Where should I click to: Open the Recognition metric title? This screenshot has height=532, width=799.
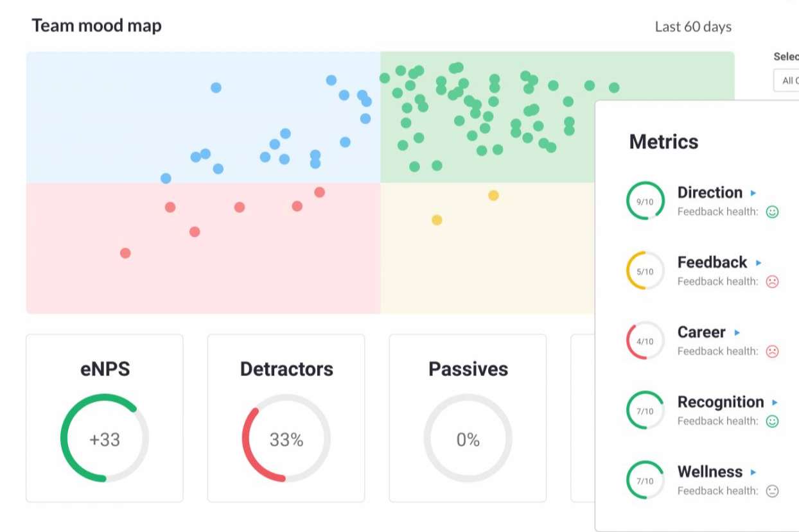721,402
